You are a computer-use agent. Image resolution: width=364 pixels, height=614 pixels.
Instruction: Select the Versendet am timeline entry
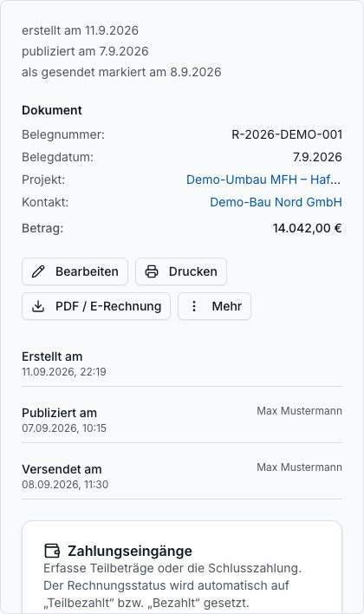(182, 477)
